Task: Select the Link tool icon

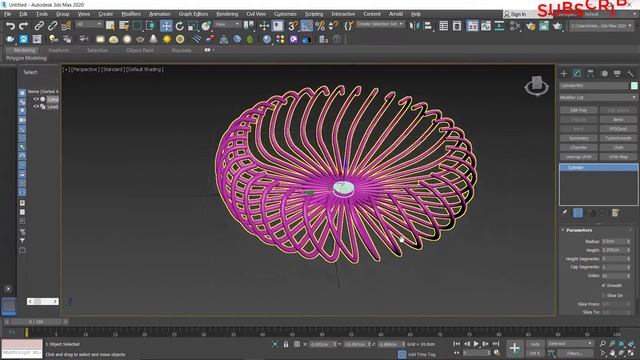Action: click(x=39, y=26)
